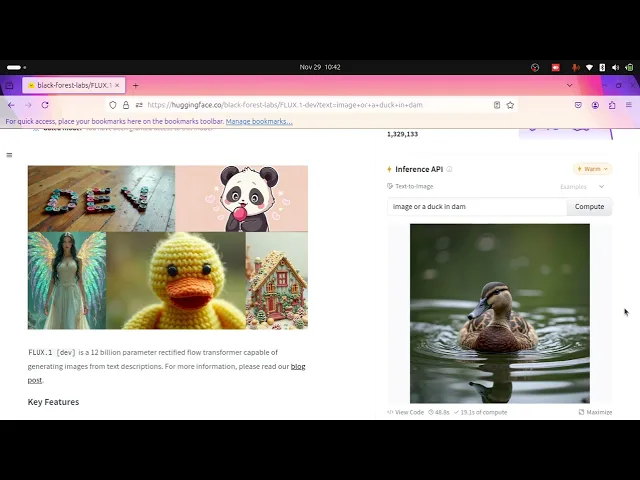Open the table of contents list icon

9,155
